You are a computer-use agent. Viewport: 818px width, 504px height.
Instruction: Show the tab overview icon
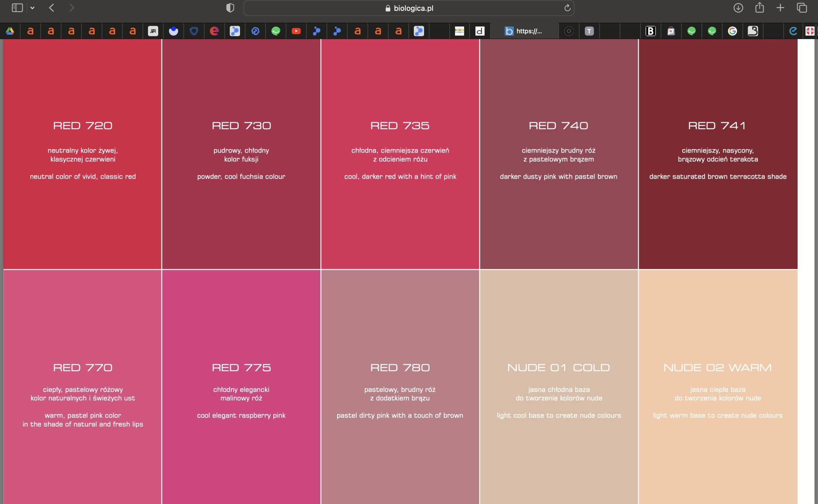coord(802,8)
